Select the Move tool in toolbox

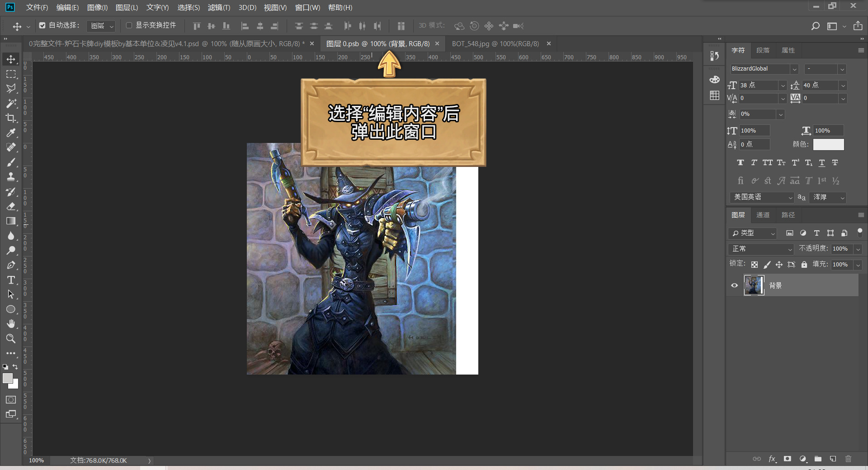(11, 59)
